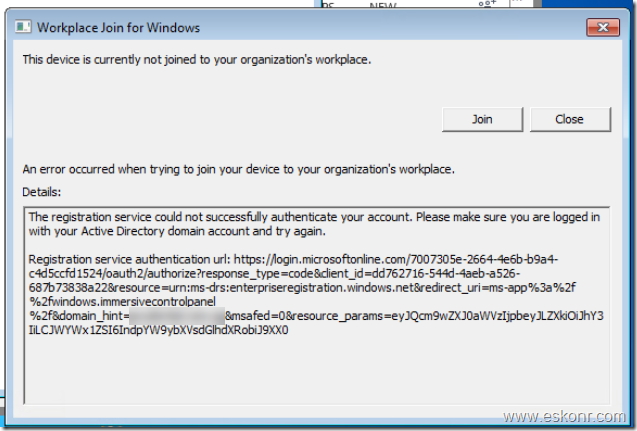Image resolution: width=637 pixels, height=431 pixels.
Task: Click the login.microsoftonline.com URL text
Action: point(395,259)
